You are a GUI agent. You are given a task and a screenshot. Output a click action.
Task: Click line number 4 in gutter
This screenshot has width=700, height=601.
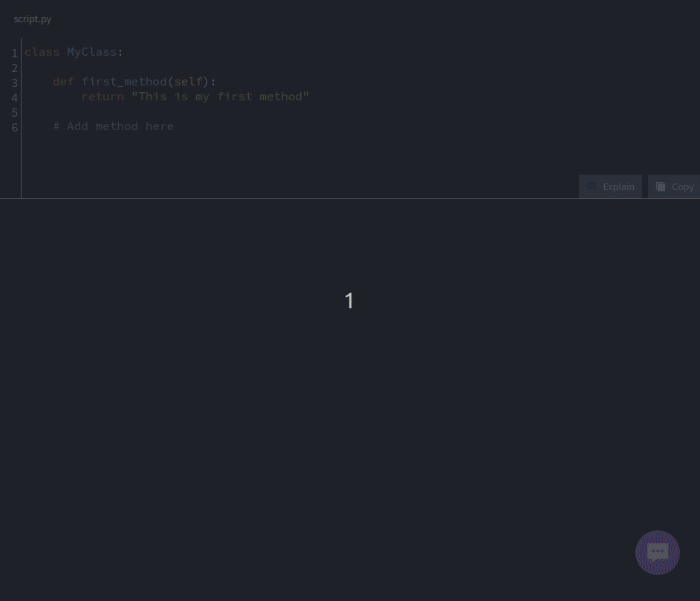14,98
